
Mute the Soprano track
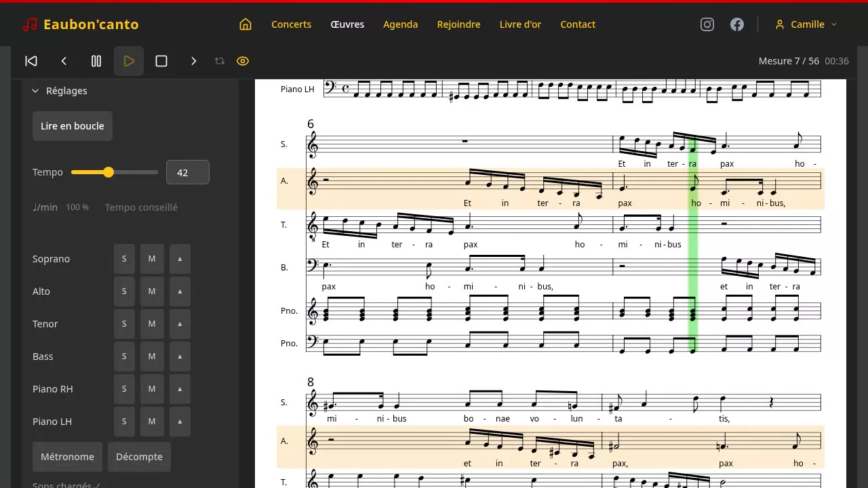coord(152,259)
